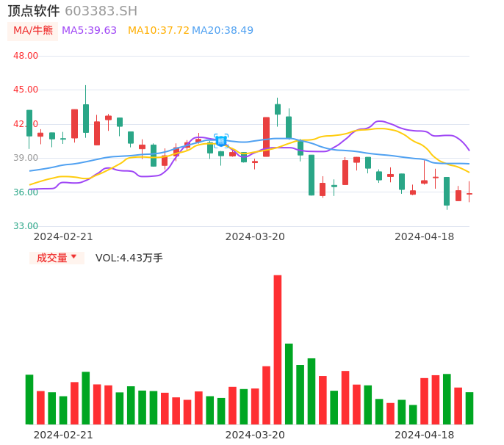The height and width of the screenshot is (445, 504).
Task: Click the red dropdown arrow beside 成交量
Action: point(73,257)
